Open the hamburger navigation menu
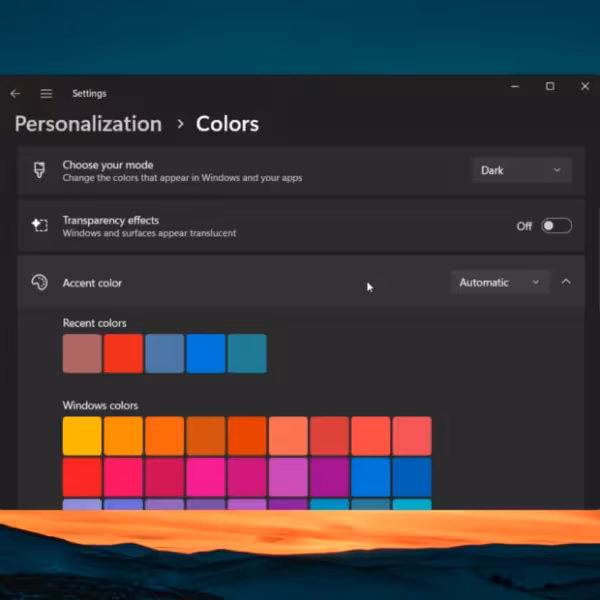Viewport: 600px width, 600px height. click(x=46, y=93)
